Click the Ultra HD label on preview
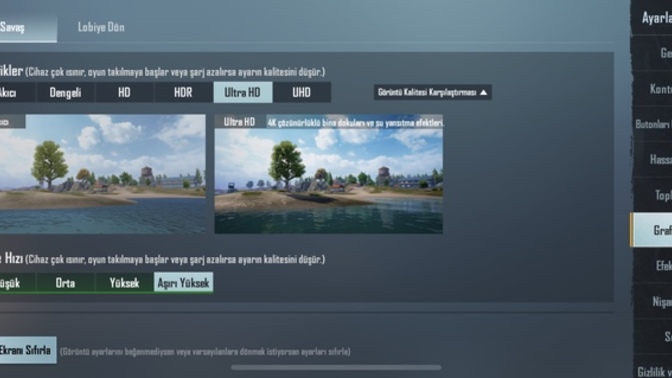 tap(239, 122)
